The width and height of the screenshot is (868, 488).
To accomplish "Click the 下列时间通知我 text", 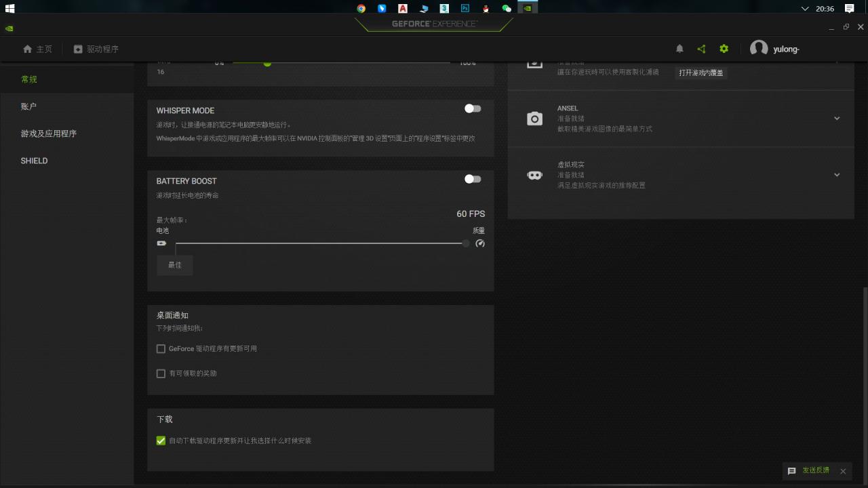I will click(180, 328).
